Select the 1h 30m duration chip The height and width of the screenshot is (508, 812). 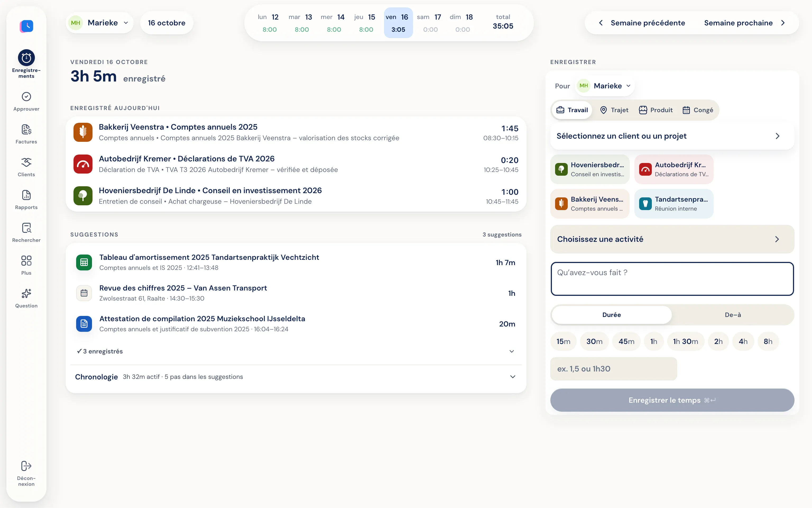685,341
